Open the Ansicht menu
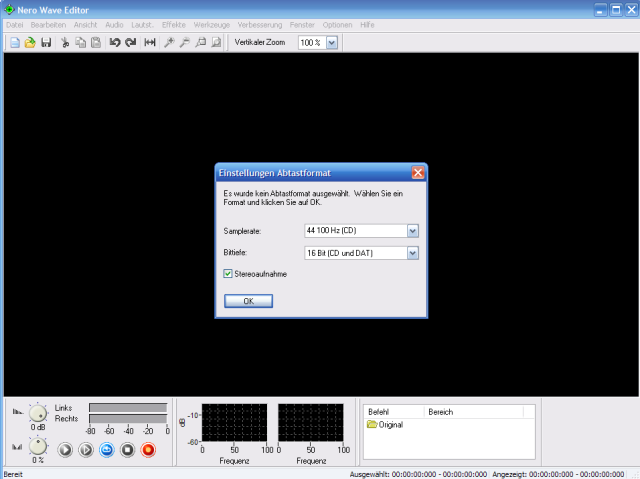This screenshot has height=479, width=640. tap(85, 25)
